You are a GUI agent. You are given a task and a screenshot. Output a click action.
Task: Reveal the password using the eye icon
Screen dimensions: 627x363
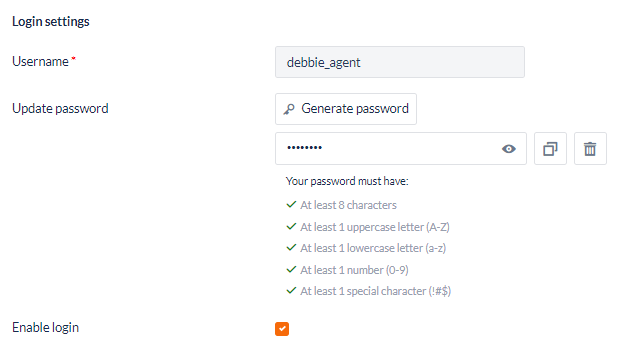509,149
